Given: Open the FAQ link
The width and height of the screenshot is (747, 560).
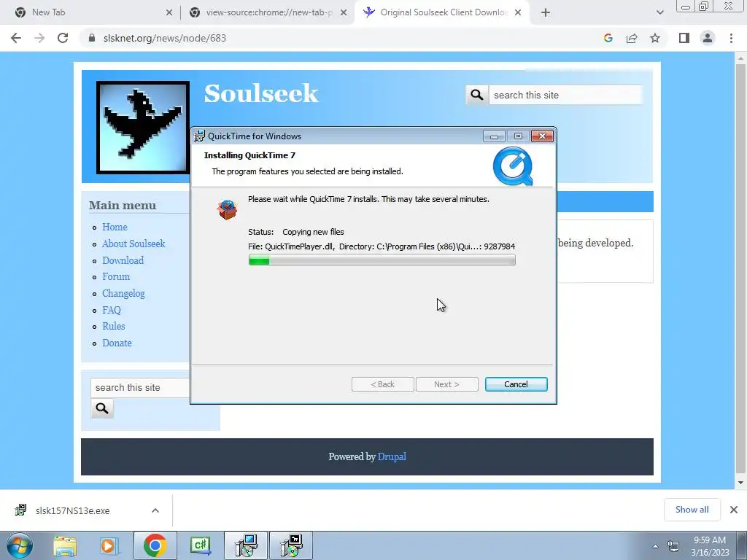Looking at the screenshot, I should (112, 310).
